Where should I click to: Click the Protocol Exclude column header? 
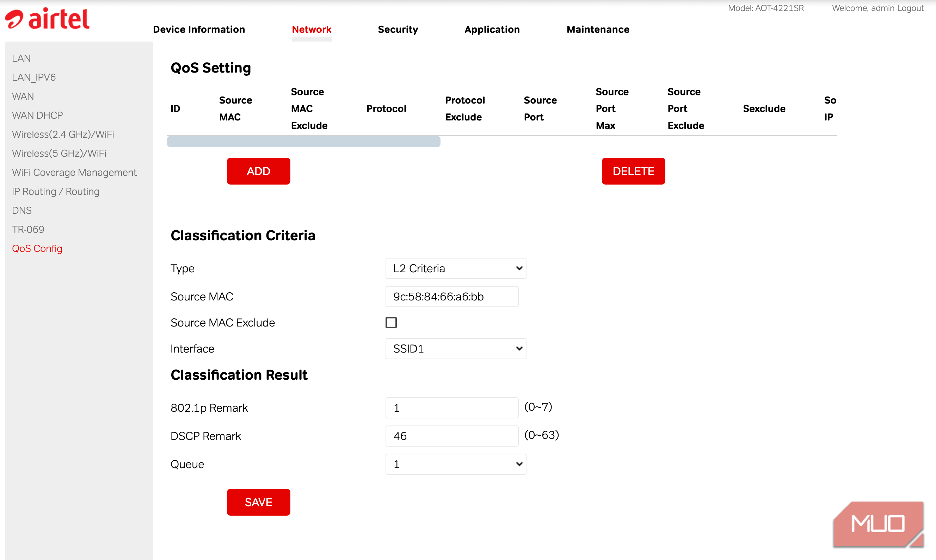[465, 109]
